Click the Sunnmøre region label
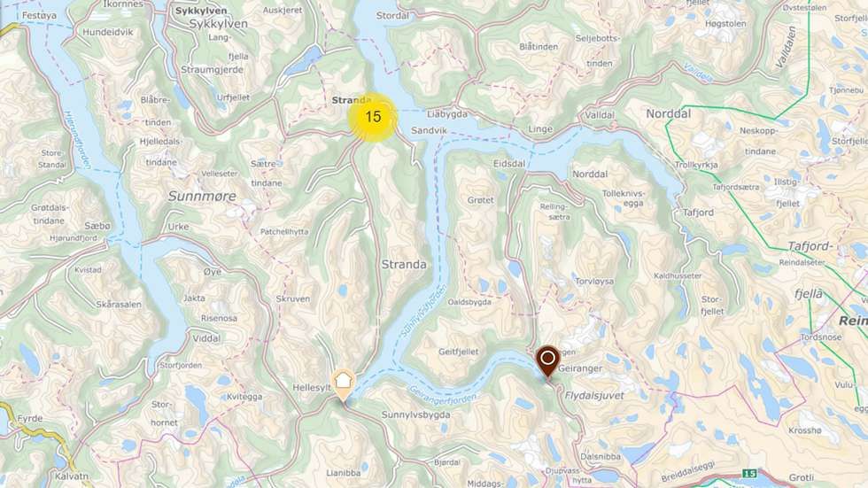The image size is (868, 488). click(x=202, y=196)
